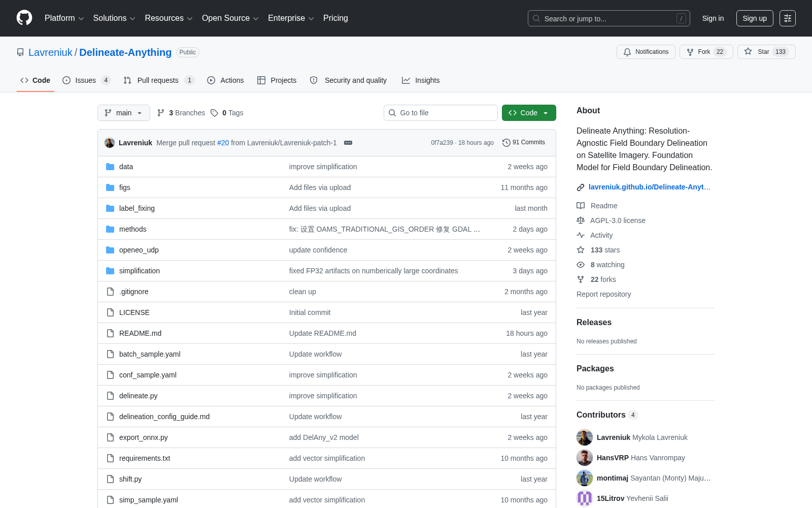Open commit hash 0f7a239

[442, 143]
